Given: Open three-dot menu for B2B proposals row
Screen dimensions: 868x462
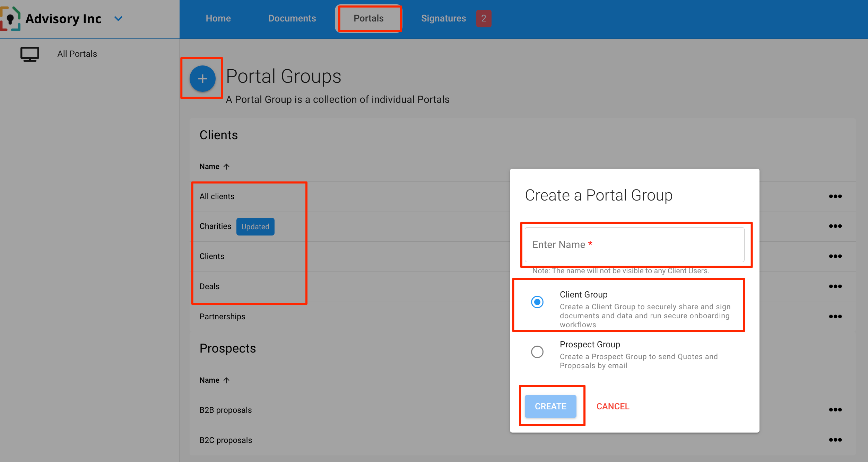Looking at the screenshot, I should 835,410.
